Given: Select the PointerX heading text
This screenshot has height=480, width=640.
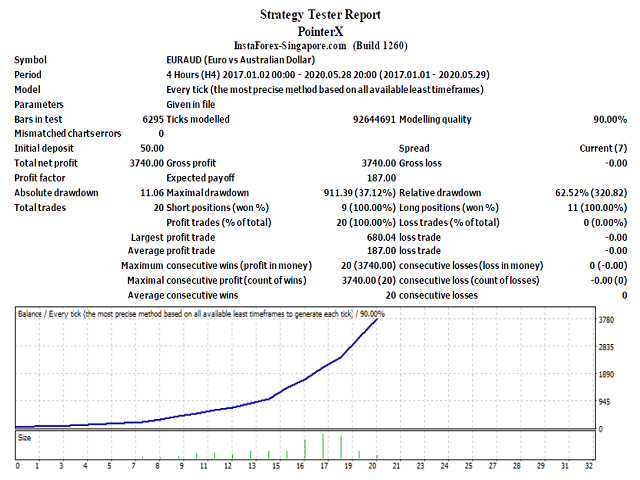Looking at the screenshot, I should coord(320,31).
